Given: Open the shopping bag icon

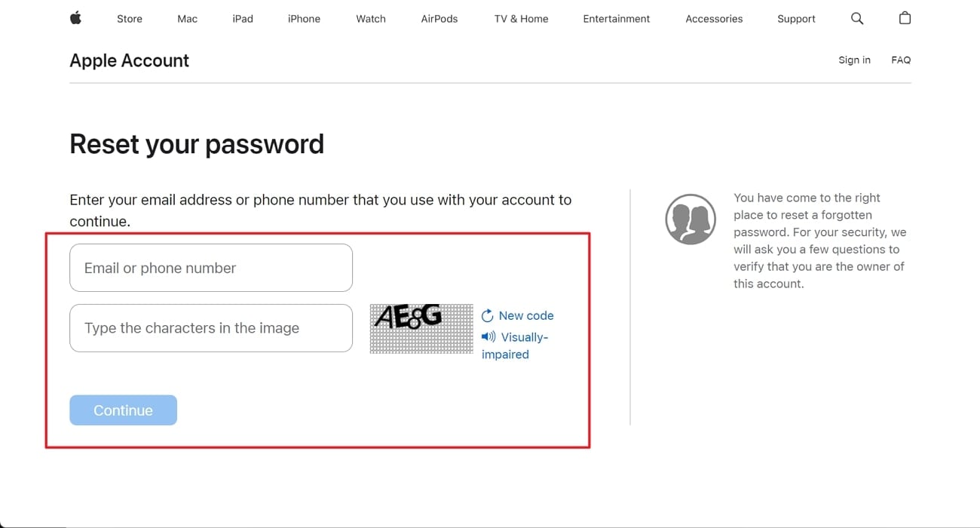Looking at the screenshot, I should click(905, 18).
